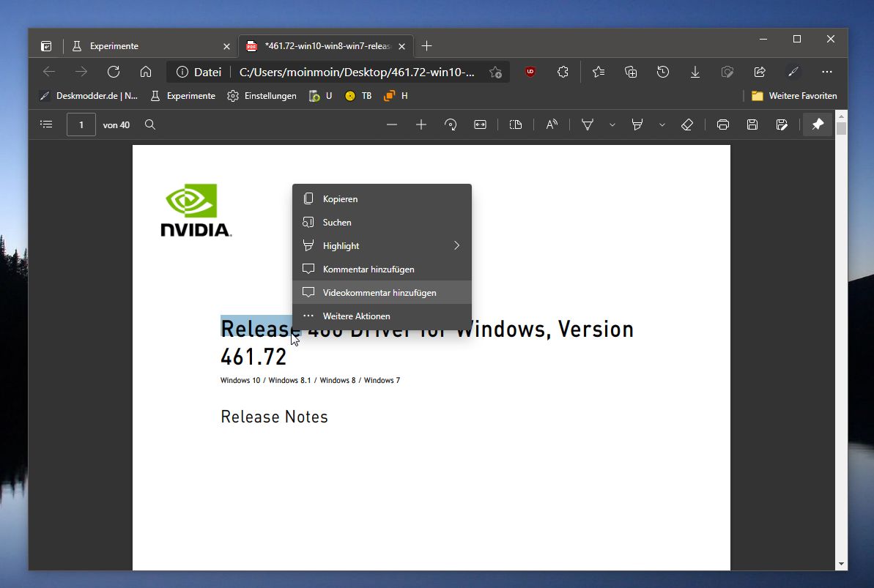Image resolution: width=874 pixels, height=588 pixels.
Task: Save the PDF document
Action: (x=752, y=124)
